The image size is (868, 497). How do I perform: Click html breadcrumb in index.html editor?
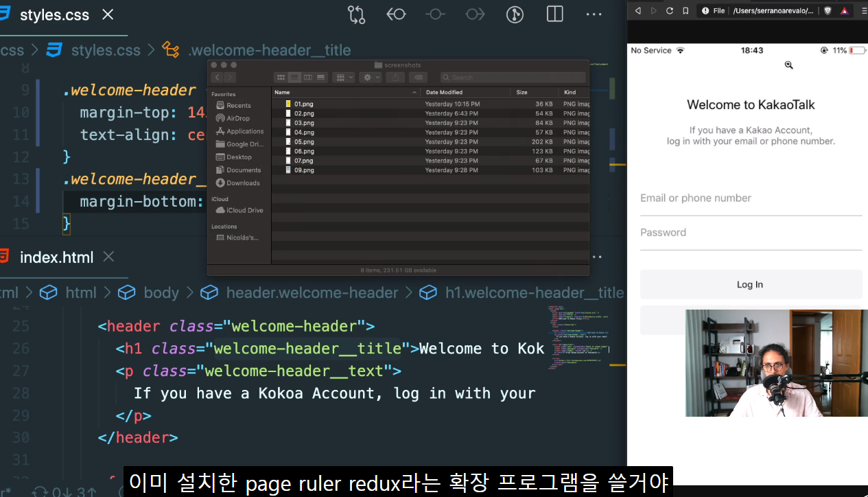(x=80, y=293)
